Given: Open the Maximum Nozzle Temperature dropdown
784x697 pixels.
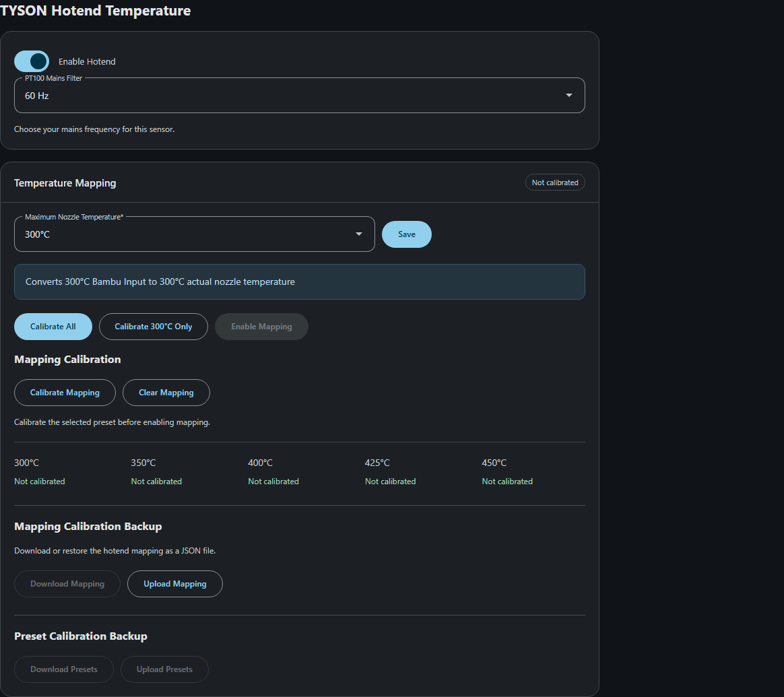Looking at the screenshot, I should (x=195, y=234).
